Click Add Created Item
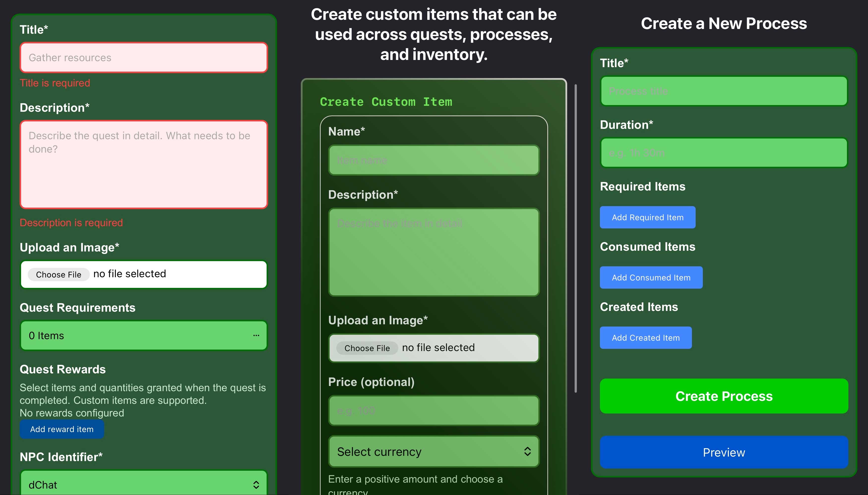The width and height of the screenshot is (868, 495). click(646, 337)
